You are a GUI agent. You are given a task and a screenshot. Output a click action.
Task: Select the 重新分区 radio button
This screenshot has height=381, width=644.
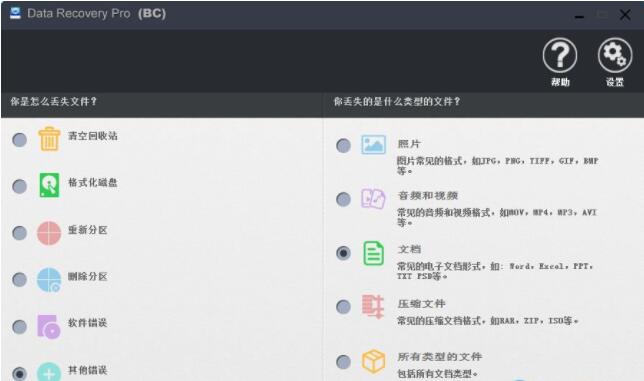19,233
